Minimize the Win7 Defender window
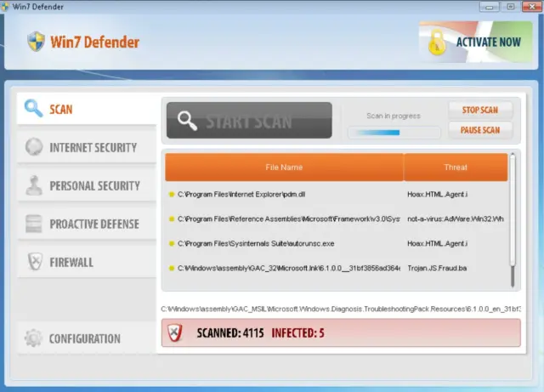 490,7
